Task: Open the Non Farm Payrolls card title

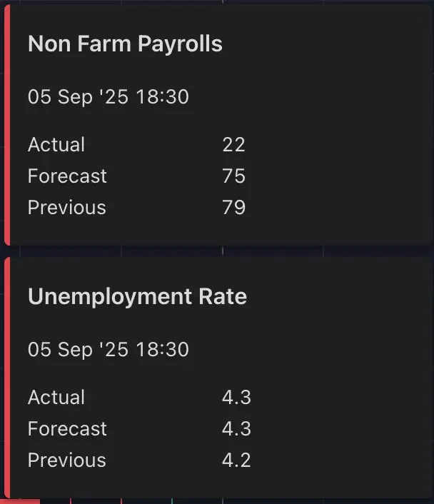Action: click(x=125, y=44)
